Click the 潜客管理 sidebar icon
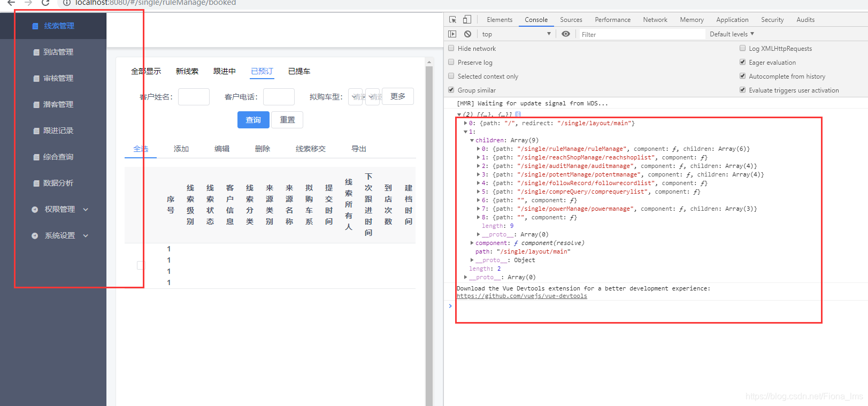The width and height of the screenshot is (868, 406). (x=36, y=105)
